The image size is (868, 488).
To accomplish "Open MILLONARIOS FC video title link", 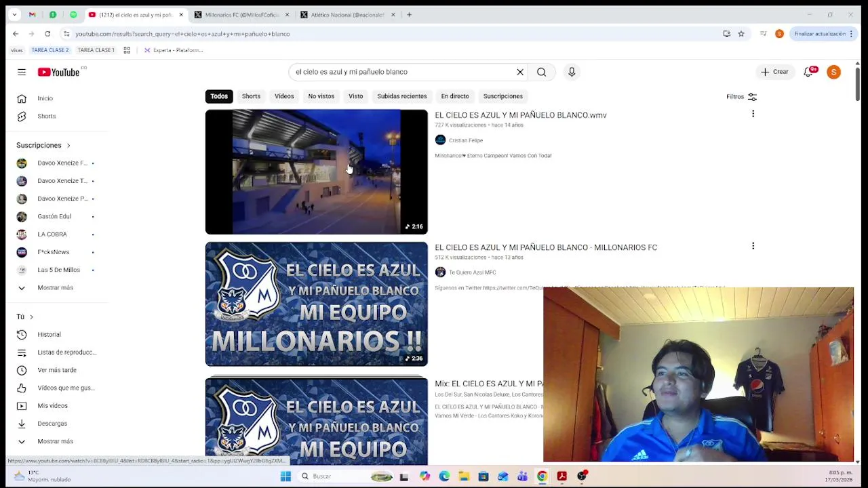I will 546,247.
